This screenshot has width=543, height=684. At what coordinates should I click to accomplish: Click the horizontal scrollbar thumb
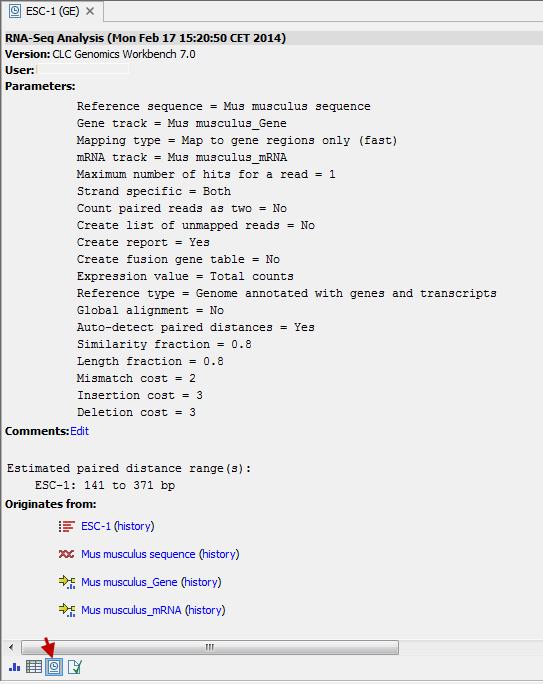pos(210,647)
